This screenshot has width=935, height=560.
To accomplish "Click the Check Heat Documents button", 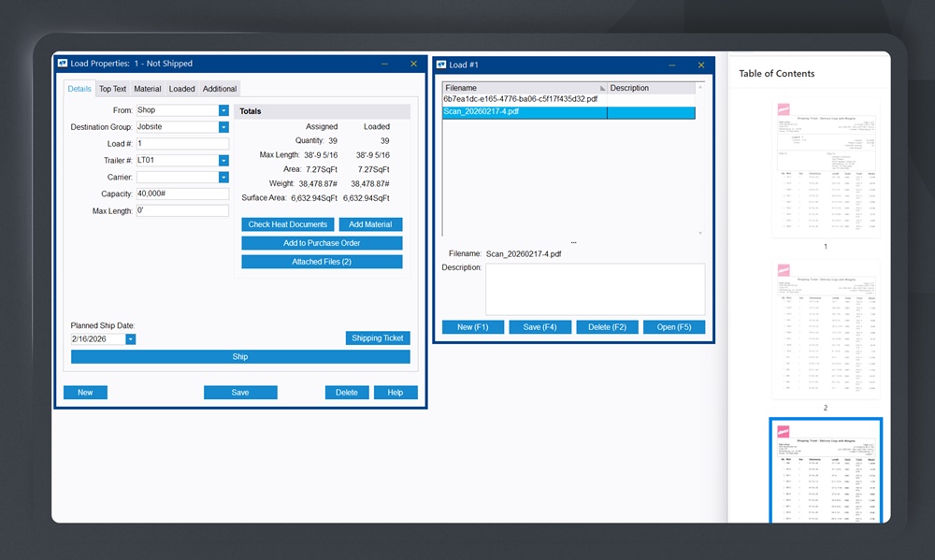I will 288,224.
